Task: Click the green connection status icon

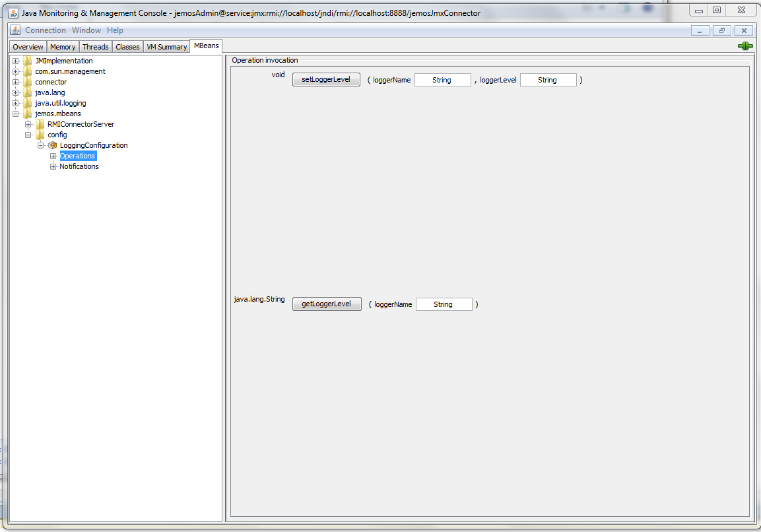Action: (745, 46)
